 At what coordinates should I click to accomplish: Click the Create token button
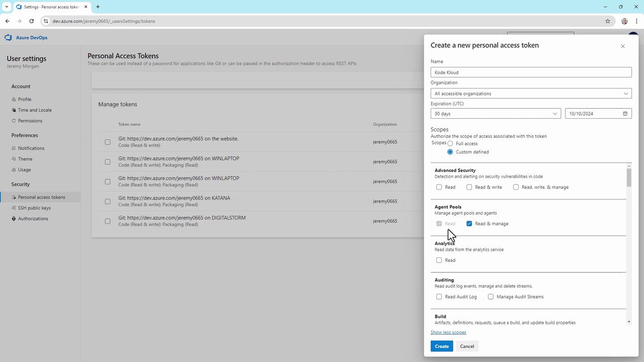tap(442, 346)
